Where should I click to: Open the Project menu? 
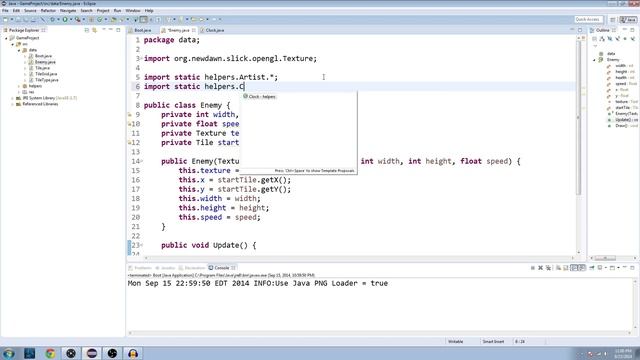103,11
